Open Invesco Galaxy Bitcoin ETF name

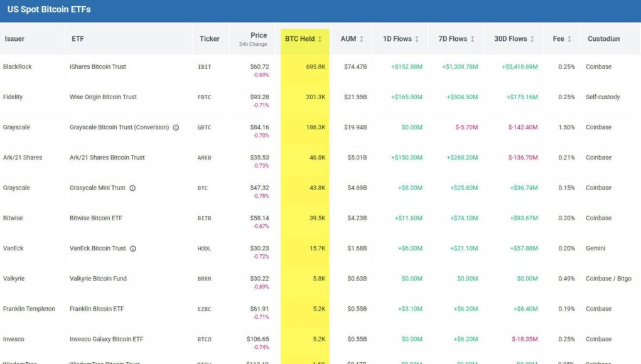[x=106, y=339]
